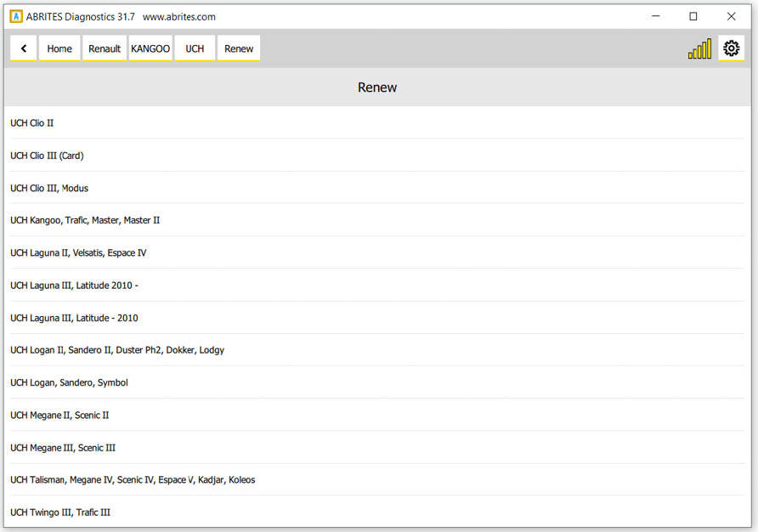Click the yellow signal strength indicator
Screen dimensions: 758x532
tap(699, 49)
